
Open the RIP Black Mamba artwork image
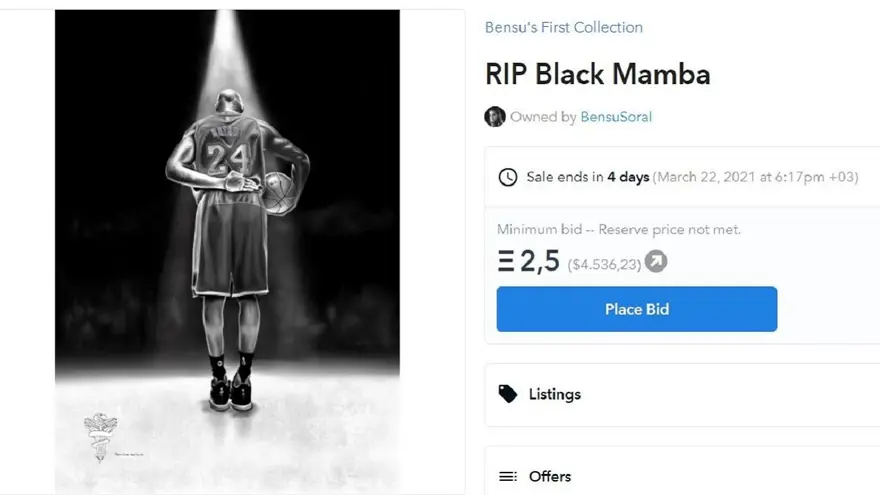(227, 250)
